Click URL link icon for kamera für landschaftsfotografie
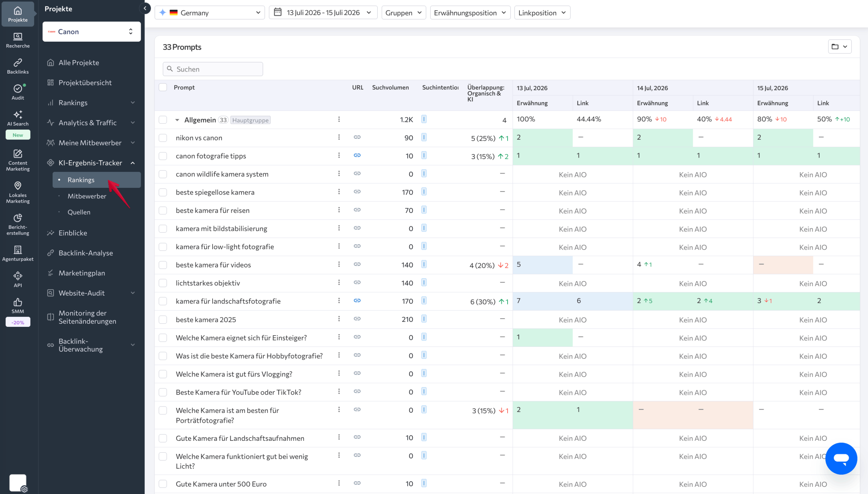The width and height of the screenshot is (868, 494). 357,301
